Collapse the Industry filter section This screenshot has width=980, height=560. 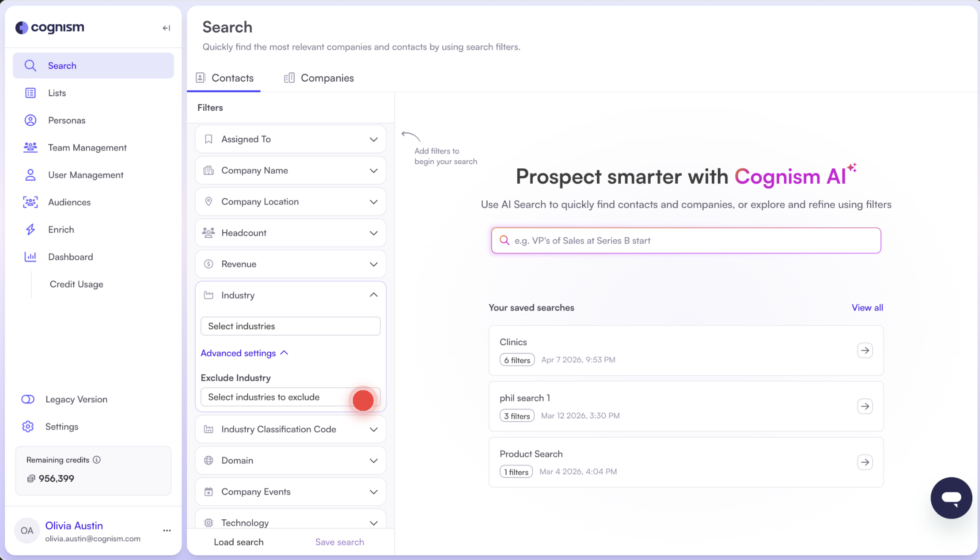[373, 295]
